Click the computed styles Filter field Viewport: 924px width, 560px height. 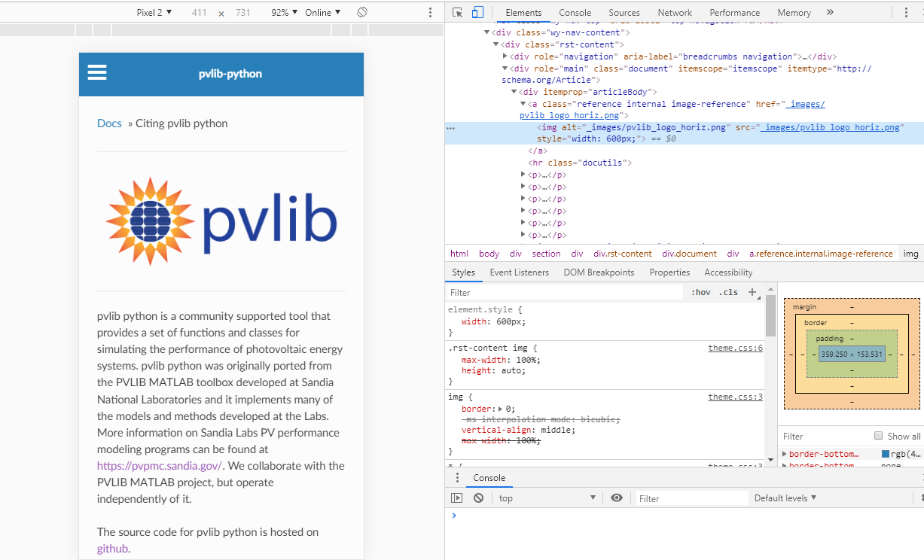coord(825,436)
